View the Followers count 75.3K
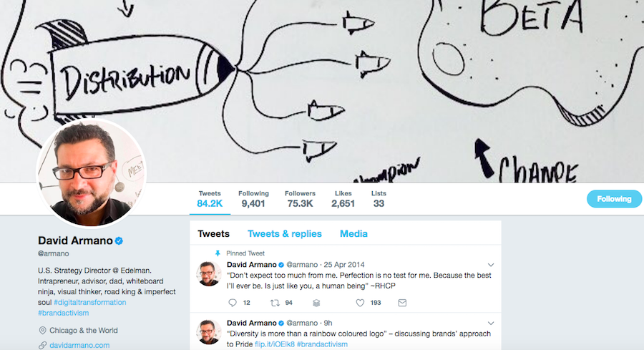The height and width of the screenshot is (350, 644). 301,199
